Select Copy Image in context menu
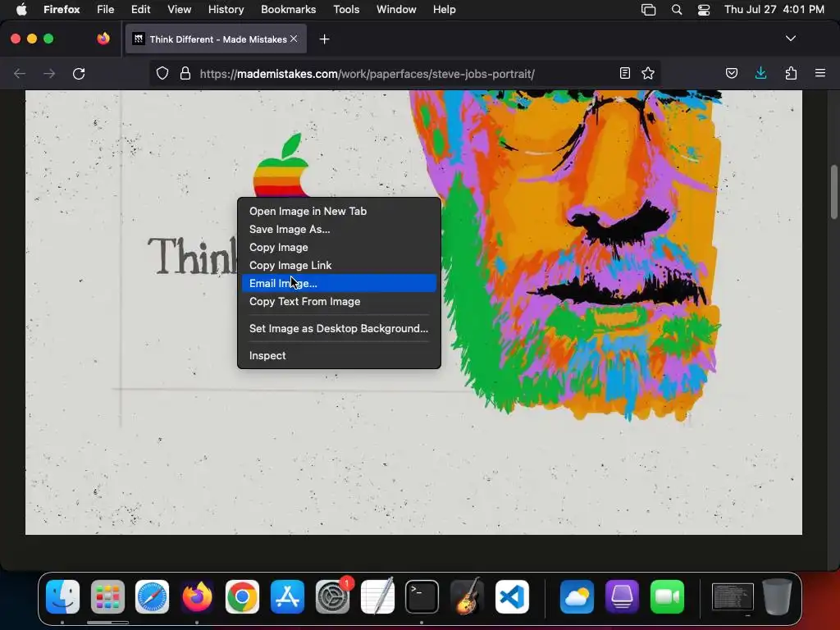Image resolution: width=840 pixels, height=630 pixels. pos(339,248)
